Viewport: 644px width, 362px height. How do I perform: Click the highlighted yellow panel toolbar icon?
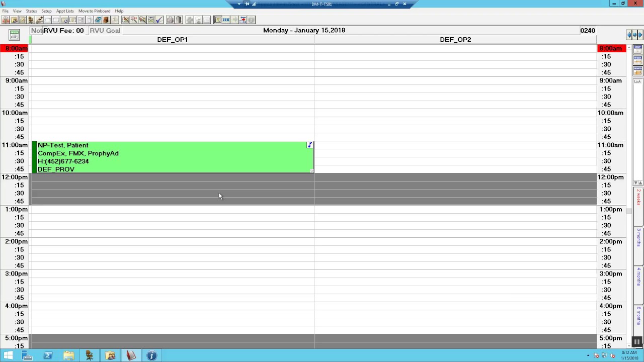pyautogui.click(x=217, y=20)
